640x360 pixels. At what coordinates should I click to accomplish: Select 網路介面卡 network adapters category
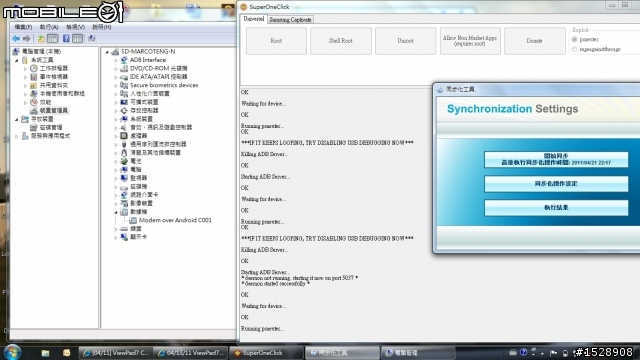click(x=144, y=195)
